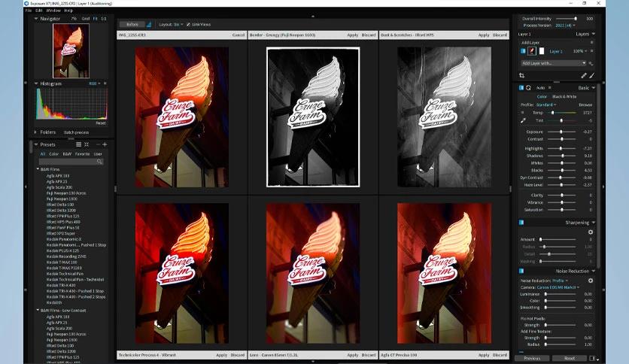The width and height of the screenshot is (629, 364).
Task: Open the File menu
Action: 29,11
